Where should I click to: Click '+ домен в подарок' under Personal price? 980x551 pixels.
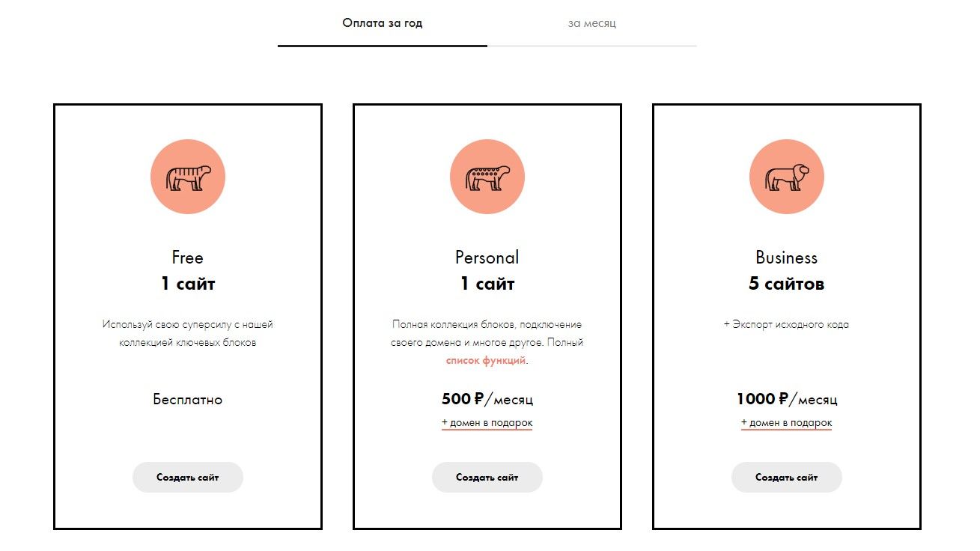487,423
